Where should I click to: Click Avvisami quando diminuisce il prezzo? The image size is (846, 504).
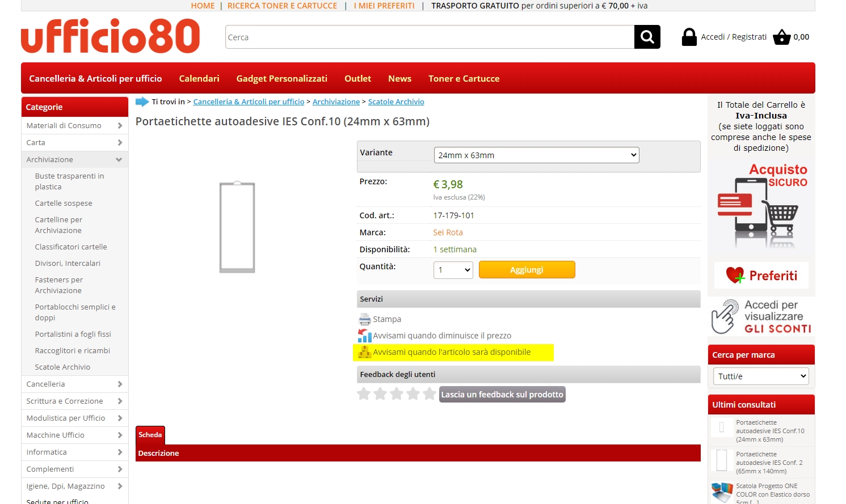coord(442,336)
